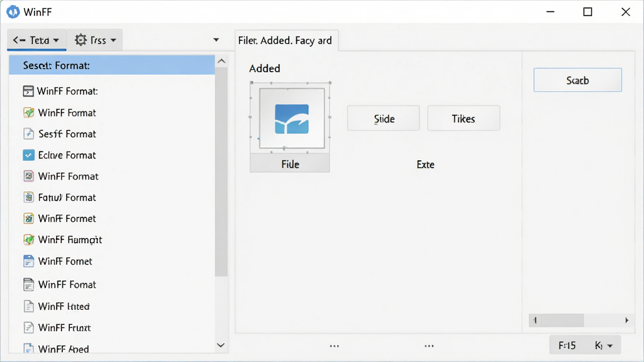Click the blue image icon in Added thumbnail
The width and height of the screenshot is (644, 362).
(x=292, y=119)
